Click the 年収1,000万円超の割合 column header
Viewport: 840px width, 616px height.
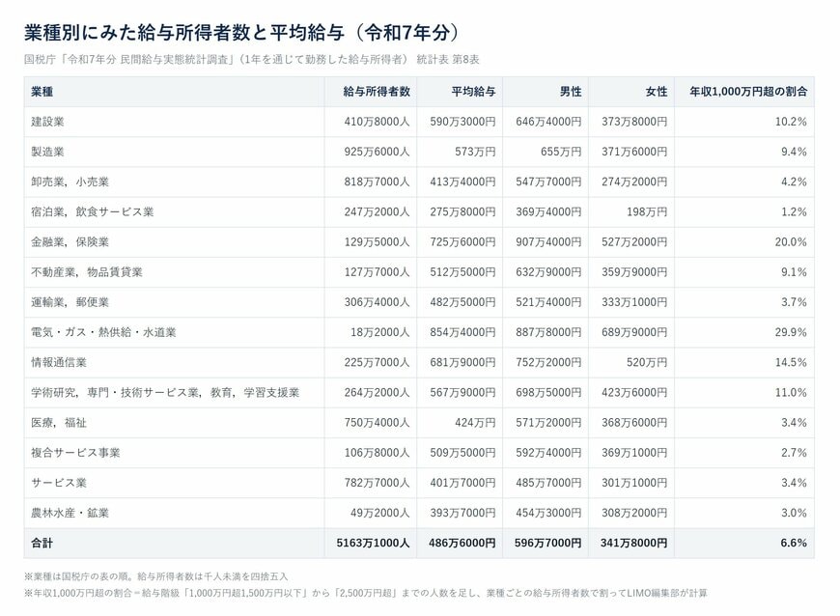[x=748, y=92]
